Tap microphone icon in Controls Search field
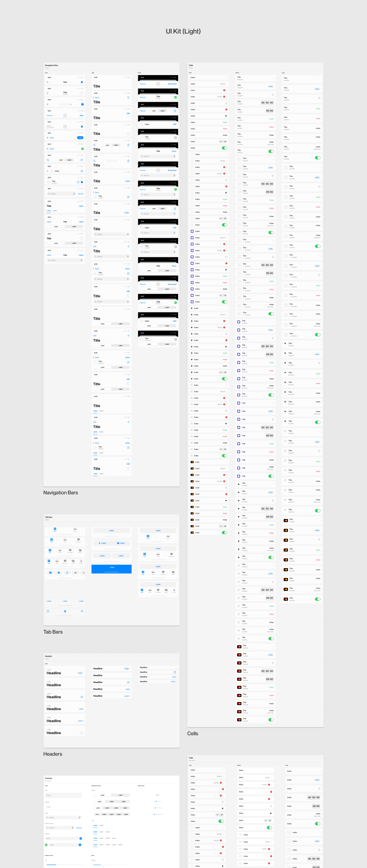Viewport: 367px width, 868px height. click(x=80, y=817)
